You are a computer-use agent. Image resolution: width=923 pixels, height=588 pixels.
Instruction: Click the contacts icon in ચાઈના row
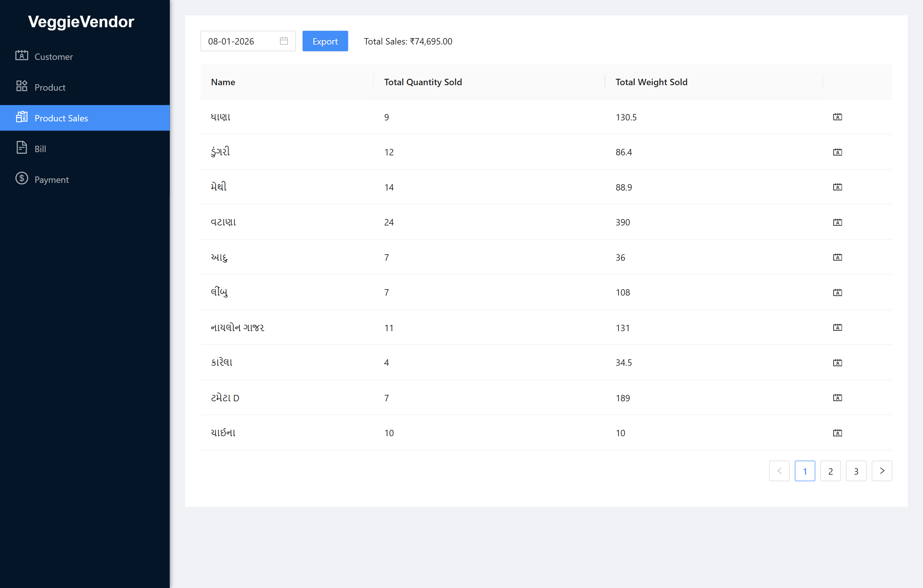click(x=837, y=433)
